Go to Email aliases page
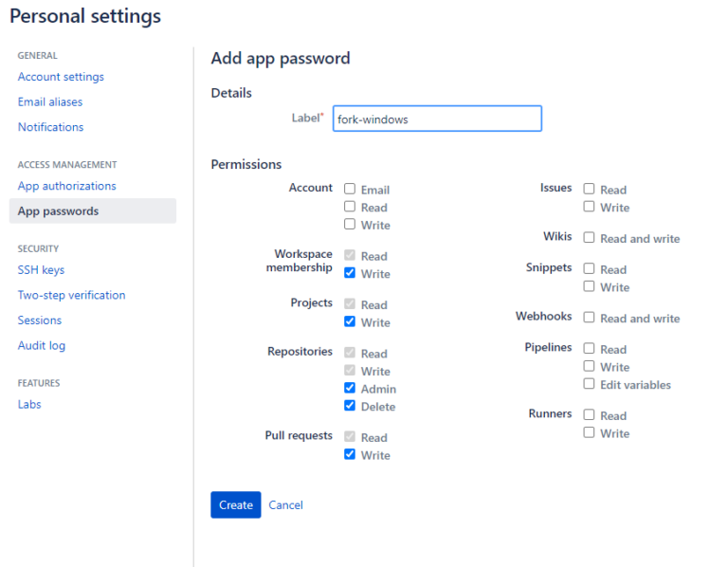Viewport: 728px width, 567px height. (50, 101)
